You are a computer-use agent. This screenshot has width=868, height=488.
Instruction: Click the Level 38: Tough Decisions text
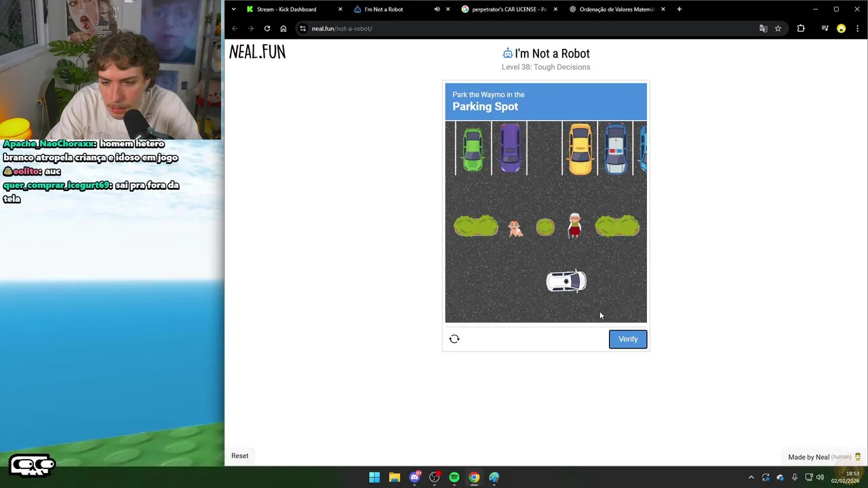[546, 67]
